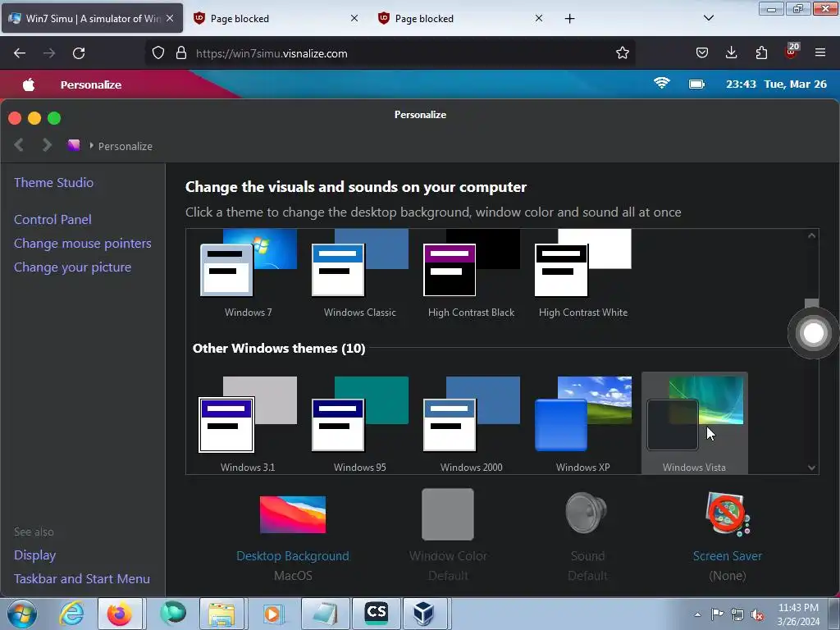Image resolution: width=840 pixels, height=630 pixels.
Task: Open Control Panel link
Action: [x=52, y=220]
